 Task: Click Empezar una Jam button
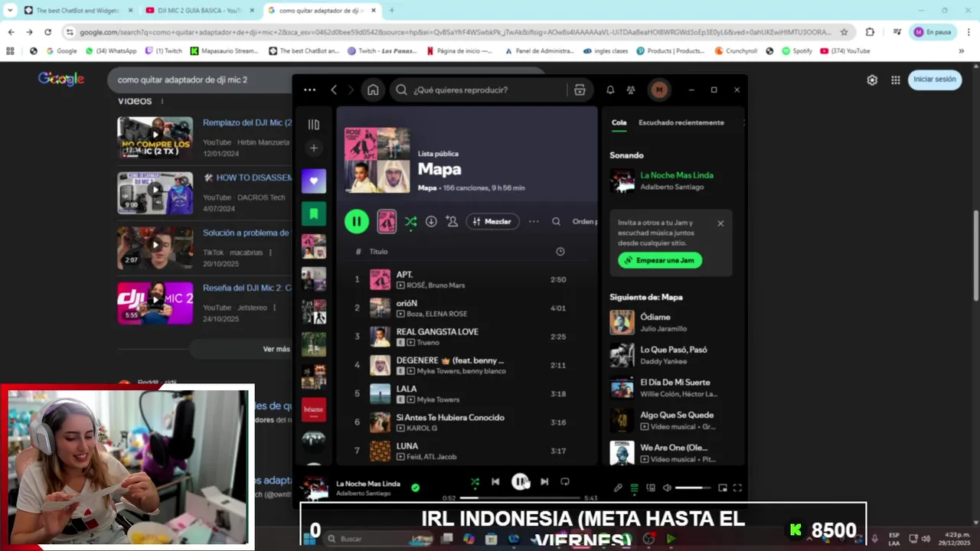pyautogui.click(x=660, y=260)
